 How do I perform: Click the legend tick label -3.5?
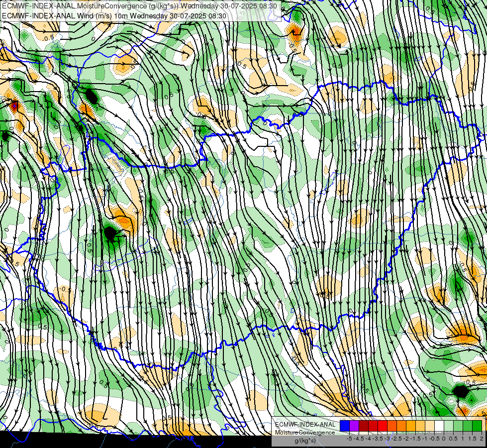378,439
